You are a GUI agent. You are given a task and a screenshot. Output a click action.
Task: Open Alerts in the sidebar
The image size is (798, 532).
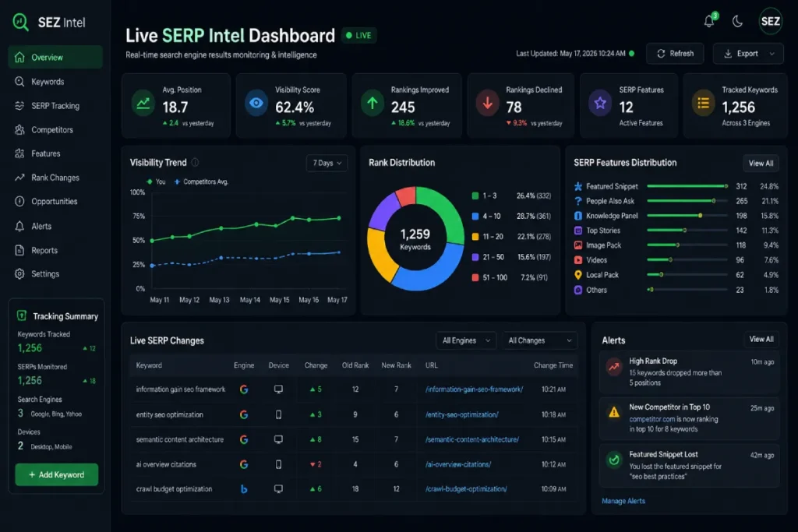coord(55,227)
